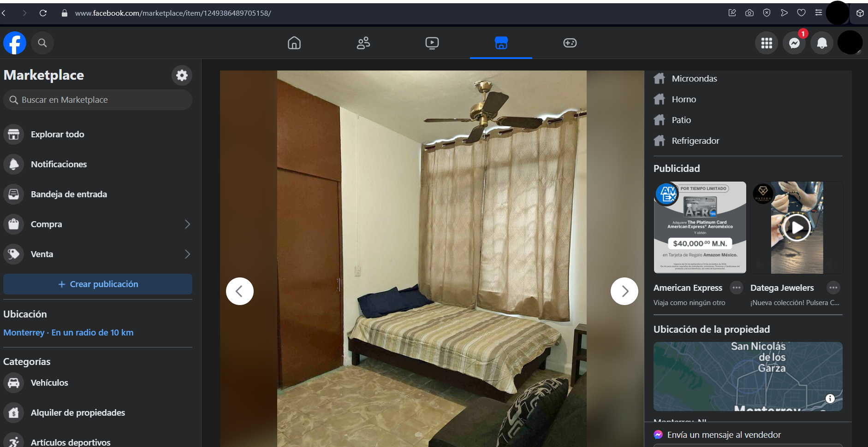Open the Gaming section in top navigation
868x447 pixels.
[x=570, y=42]
